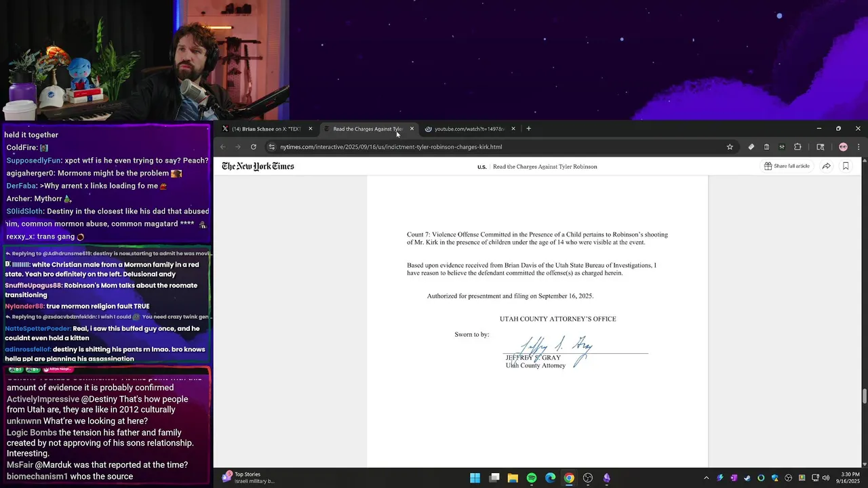This screenshot has width=868, height=488.
Task: Open Chrome three-dot menu
Action: (x=859, y=146)
